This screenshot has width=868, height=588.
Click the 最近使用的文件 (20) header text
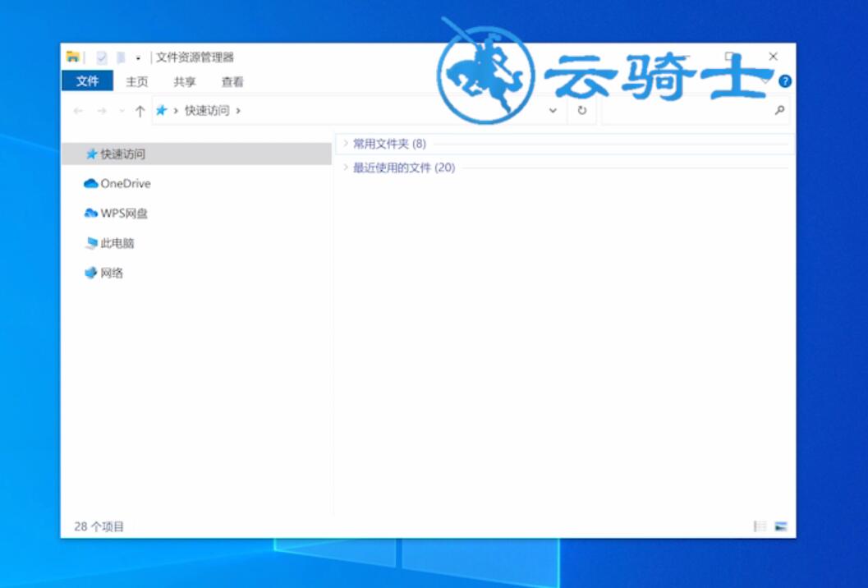[x=404, y=168]
